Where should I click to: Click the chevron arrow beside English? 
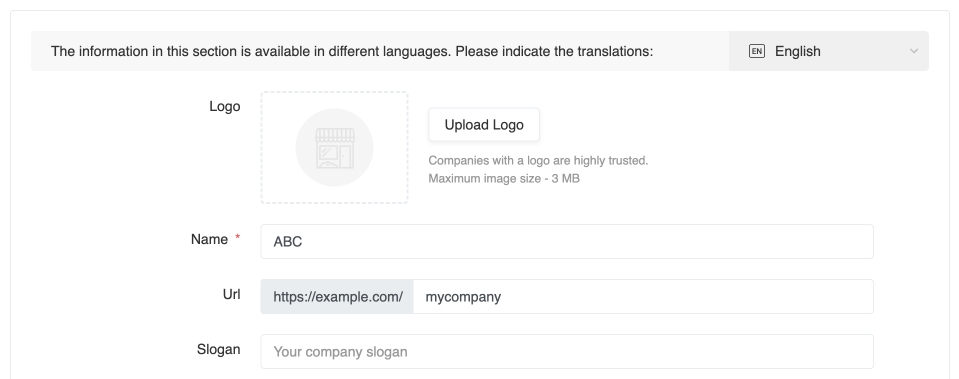pyautogui.click(x=914, y=51)
